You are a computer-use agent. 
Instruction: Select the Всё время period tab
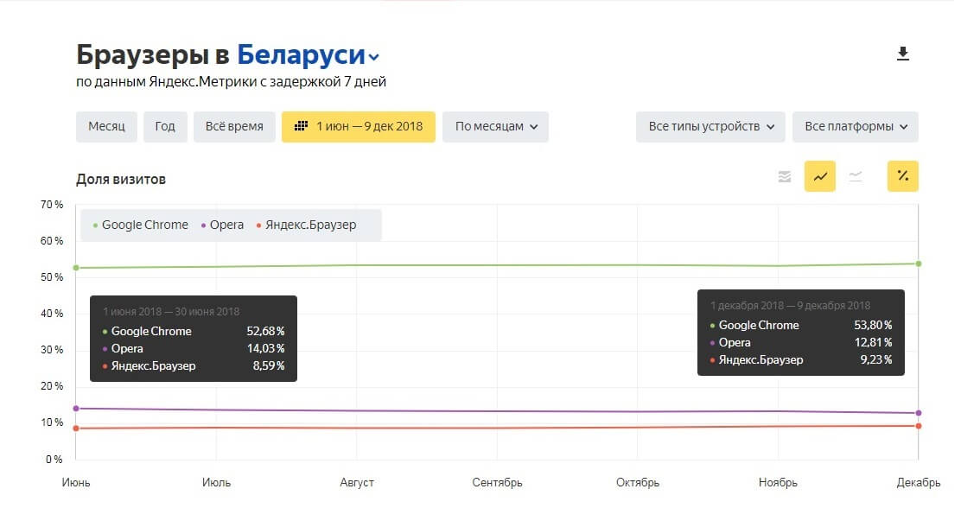234,125
